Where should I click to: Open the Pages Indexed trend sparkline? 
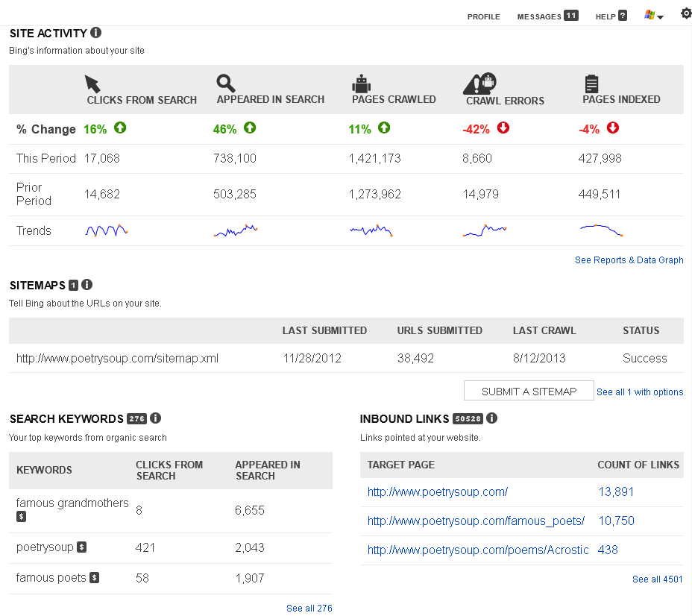[x=601, y=230]
